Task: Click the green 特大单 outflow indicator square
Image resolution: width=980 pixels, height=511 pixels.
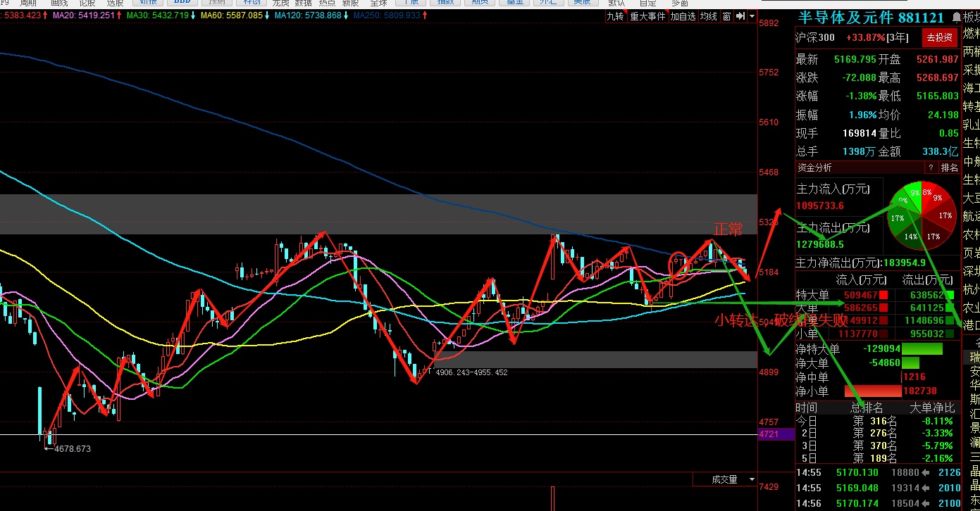Action: coord(950,295)
